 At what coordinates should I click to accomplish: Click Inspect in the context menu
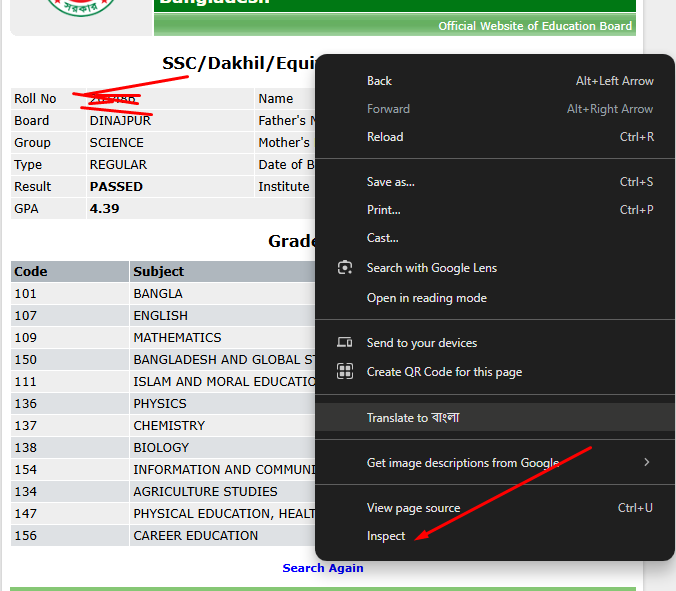(x=386, y=536)
